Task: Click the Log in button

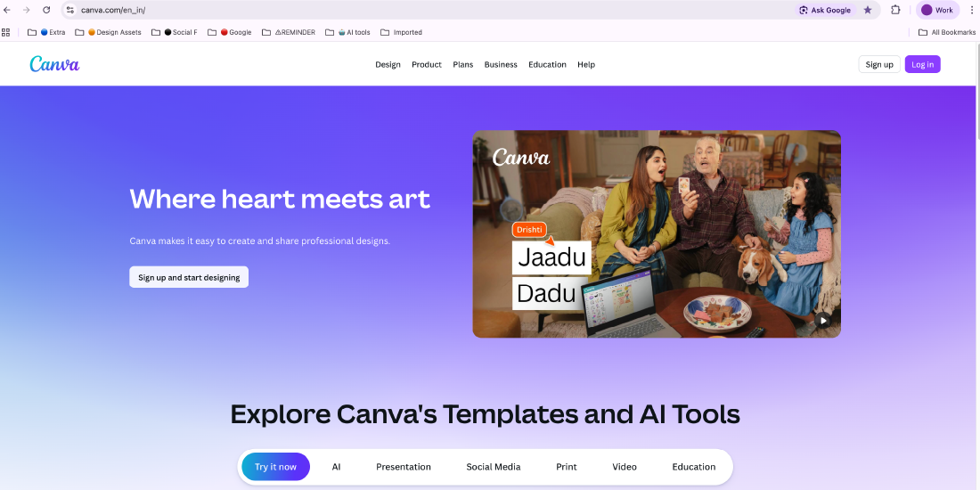Action: pyautogui.click(x=922, y=64)
